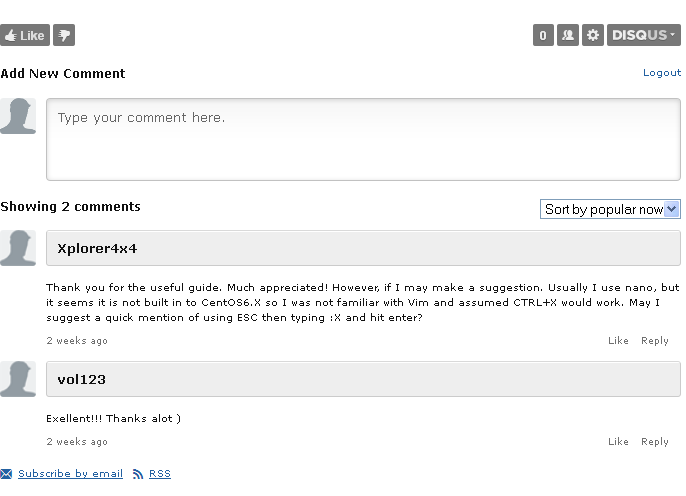Viewport: 686px width, 496px height.
Task: Click the envelope subscribe icon
Action: point(6,474)
